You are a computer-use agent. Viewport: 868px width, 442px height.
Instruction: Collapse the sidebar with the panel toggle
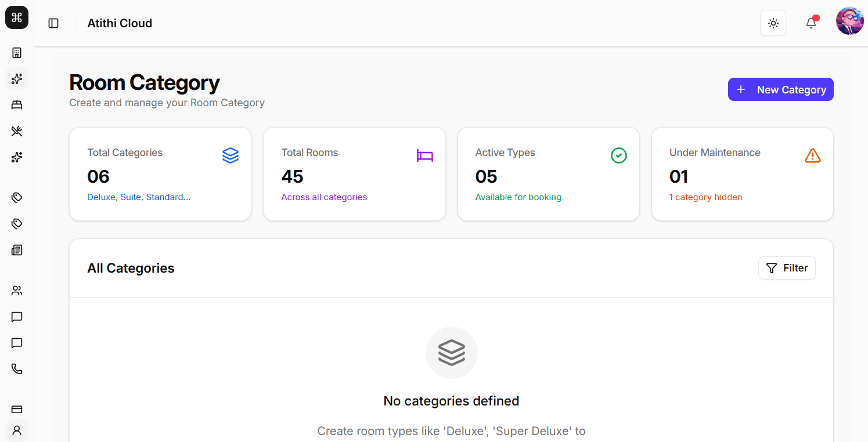point(53,23)
